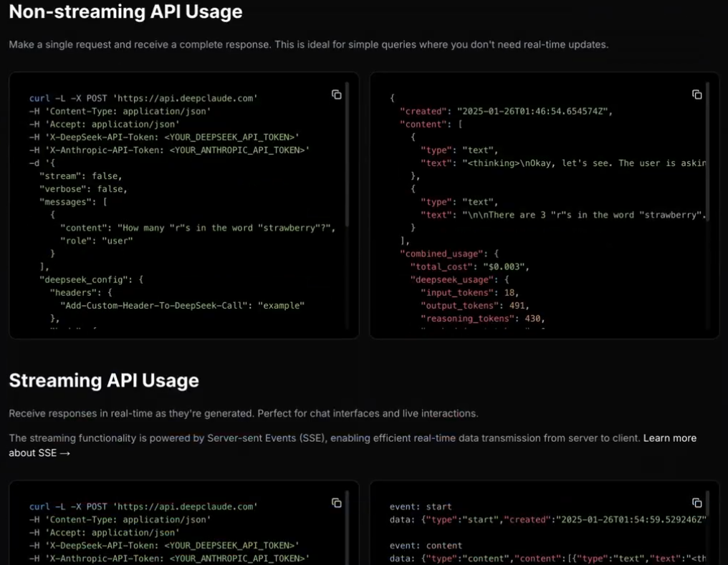Click the "Make a single request" description paragraph

[x=308, y=44]
